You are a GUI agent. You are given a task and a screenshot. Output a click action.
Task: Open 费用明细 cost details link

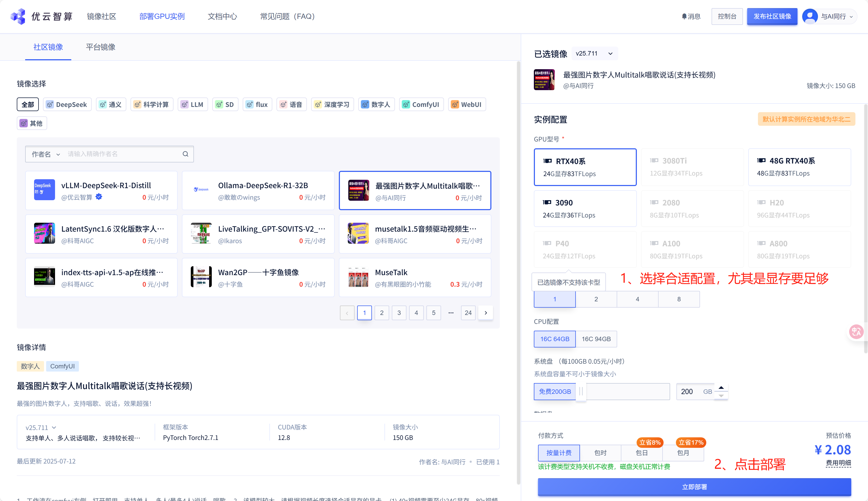pos(838,463)
